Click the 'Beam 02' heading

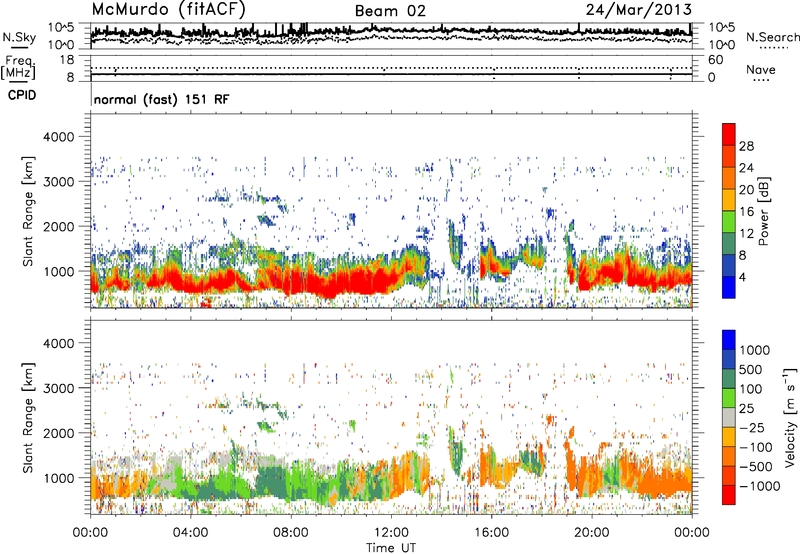click(x=390, y=11)
